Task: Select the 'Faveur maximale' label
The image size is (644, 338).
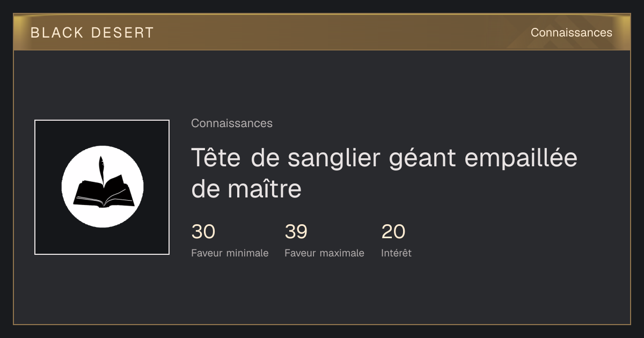Action: 324,253
